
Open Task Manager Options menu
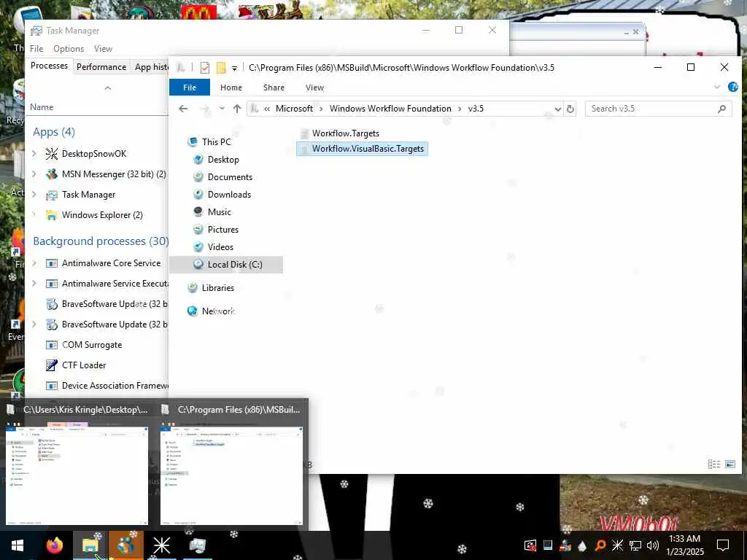69,49
